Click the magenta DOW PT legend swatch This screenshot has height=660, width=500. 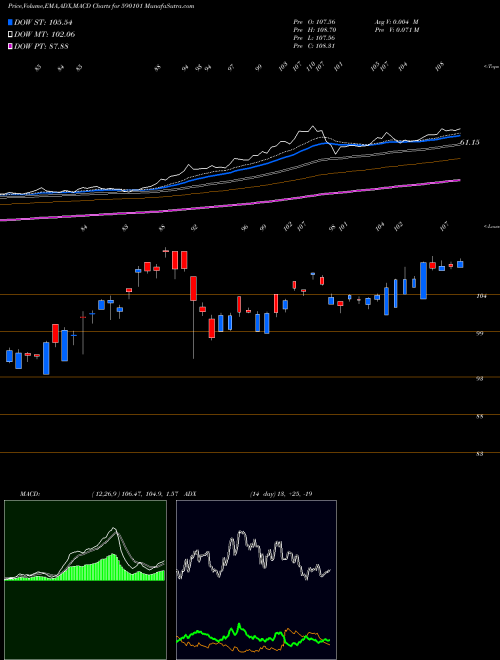(x=11, y=46)
